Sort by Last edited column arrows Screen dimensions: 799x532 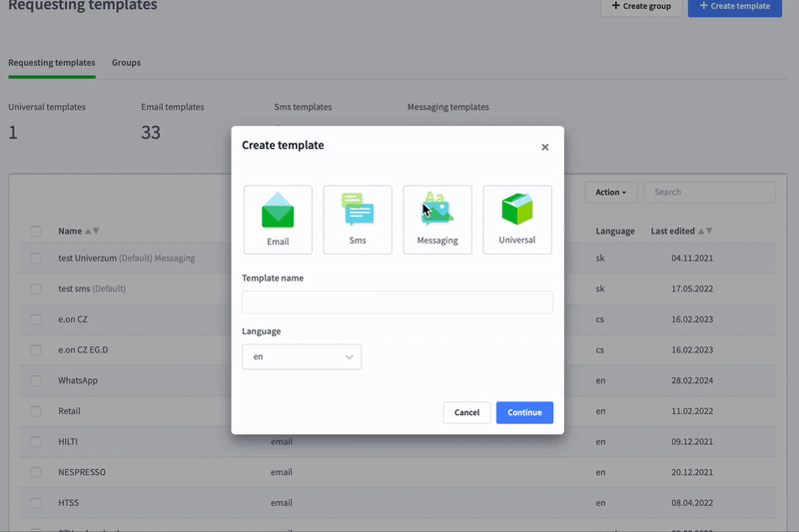coord(705,232)
